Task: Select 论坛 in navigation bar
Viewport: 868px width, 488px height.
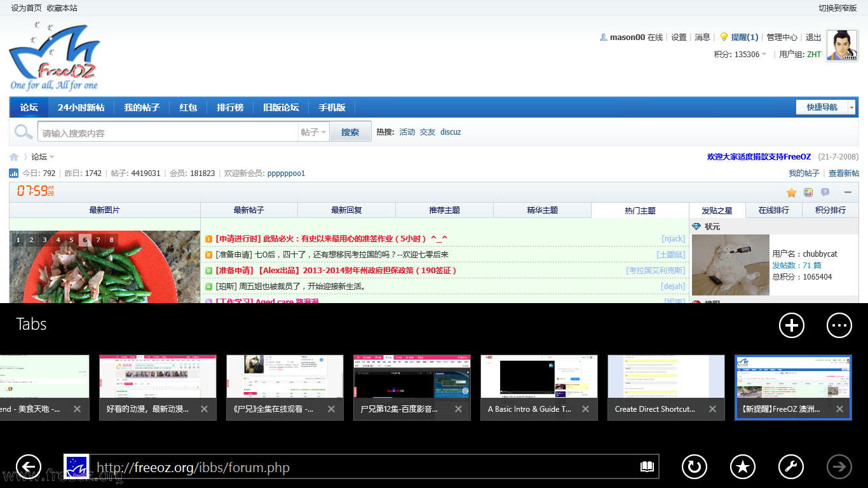Action: pyautogui.click(x=29, y=107)
